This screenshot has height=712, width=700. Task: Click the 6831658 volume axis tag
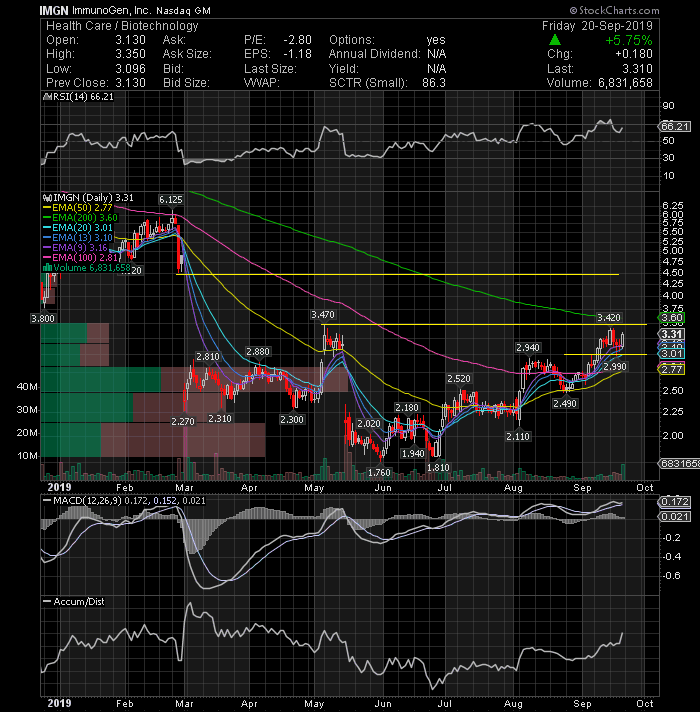(680, 464)
